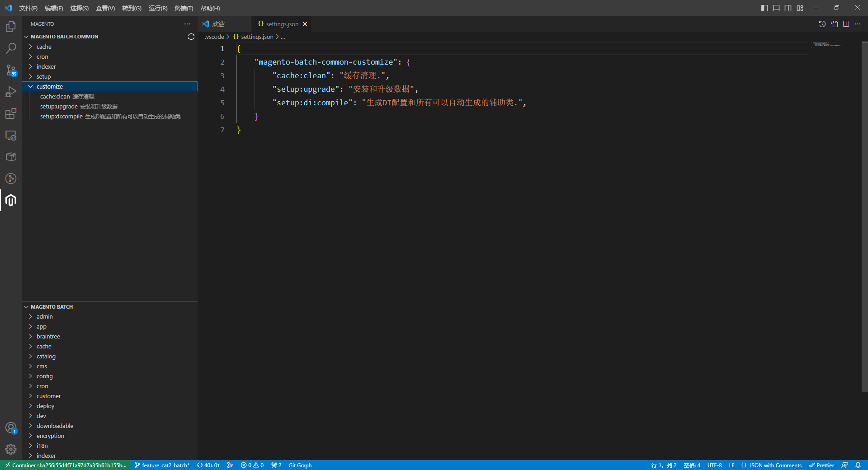This screenshot has width=868, height=470.
Task: Close the settings.json tab
Action: pyautogui.click(x=305, y=24)
